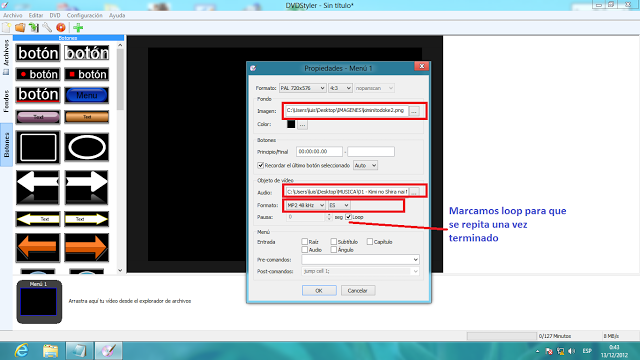Click the network tray icon
The height and width of the screenshot is (360, 640).
coord(560,351)
